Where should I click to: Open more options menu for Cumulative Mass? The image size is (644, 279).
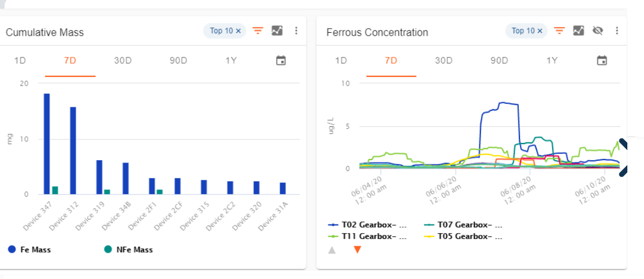(x=296, y=30)
